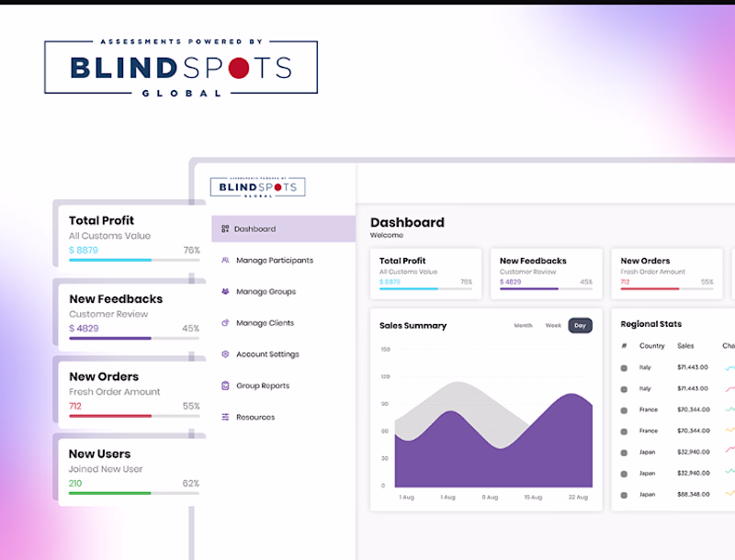Image resolution: width=735 pixels, height=560 pixels.
Task: Click the 150 label on chart y-axis
Action: pos(385,349)
